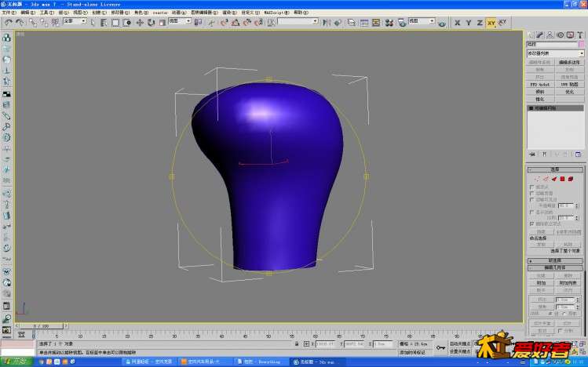Click the Configure Modifier Sets icon
The height and width of the screenshot is (367, 588).
pos(578,154)
